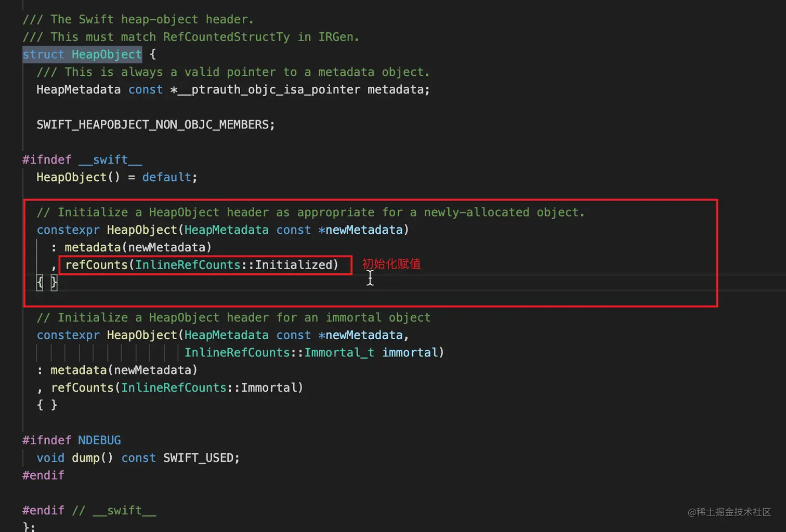Click '#endif // __swift__' line

(x=89, y=511)
